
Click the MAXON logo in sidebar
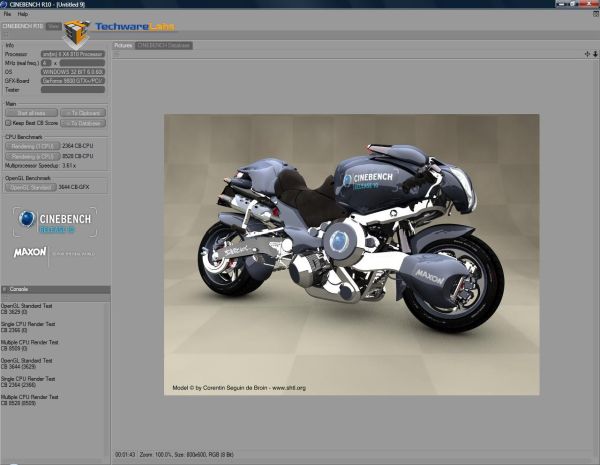30,252
